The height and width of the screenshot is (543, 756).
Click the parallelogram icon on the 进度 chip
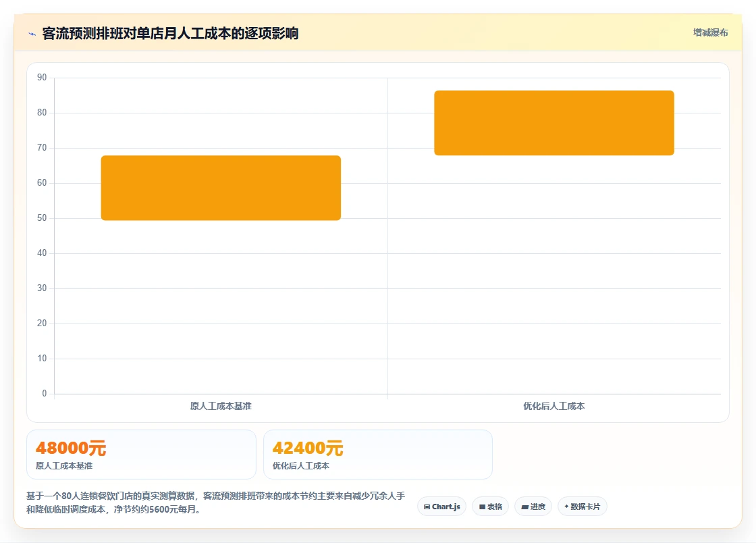point(524,507)
